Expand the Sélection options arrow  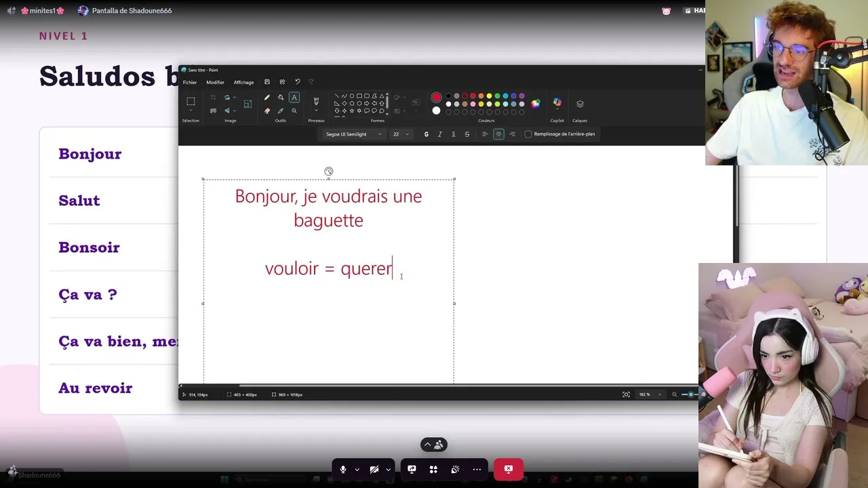point(191,111)
